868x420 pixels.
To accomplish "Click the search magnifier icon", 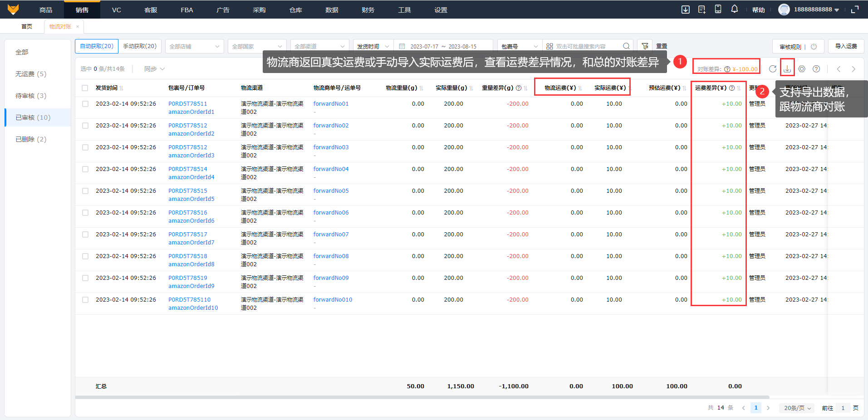I will (x=626, y=46).
